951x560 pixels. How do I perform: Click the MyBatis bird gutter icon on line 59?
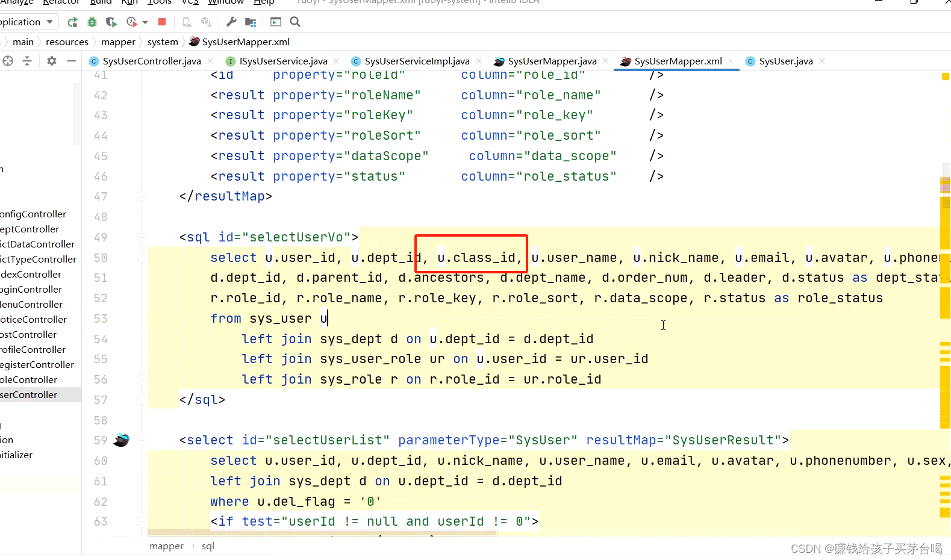[x=121, y=440]
